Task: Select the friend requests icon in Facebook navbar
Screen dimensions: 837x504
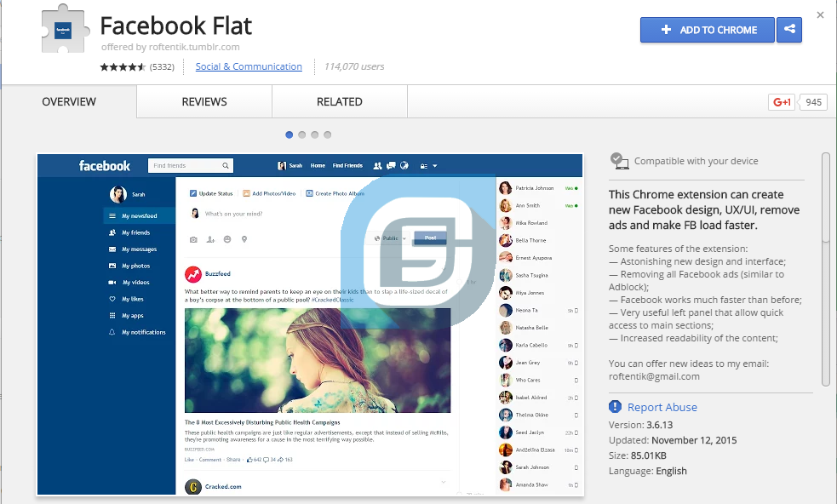Action: point(377,166)
